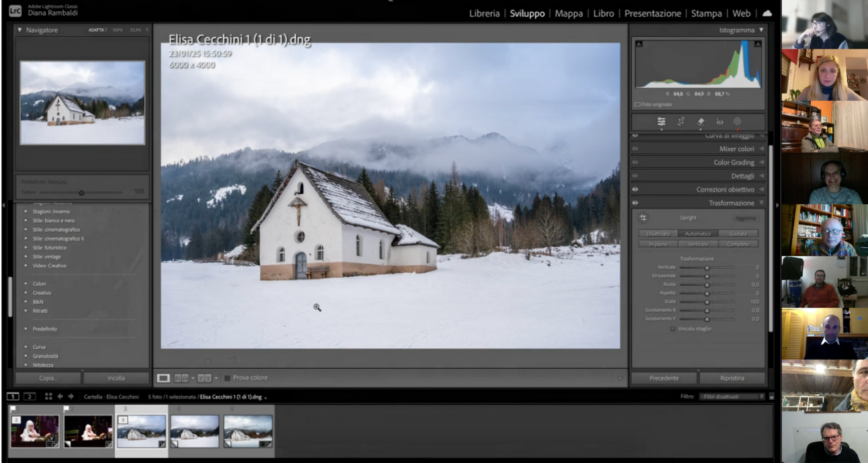
Task: Click the Incolla button
Action: [x=116, y=378]
